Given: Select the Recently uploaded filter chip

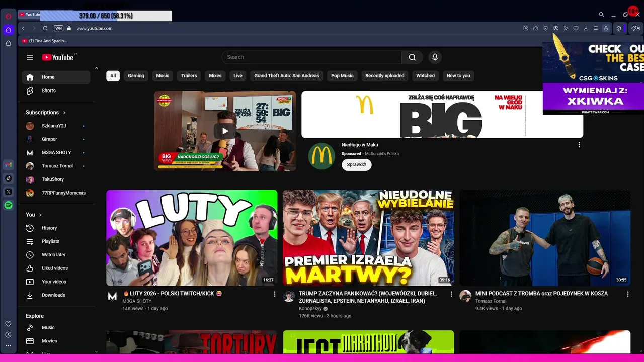Looking at the screenshot, I should (x=385, y=76).
